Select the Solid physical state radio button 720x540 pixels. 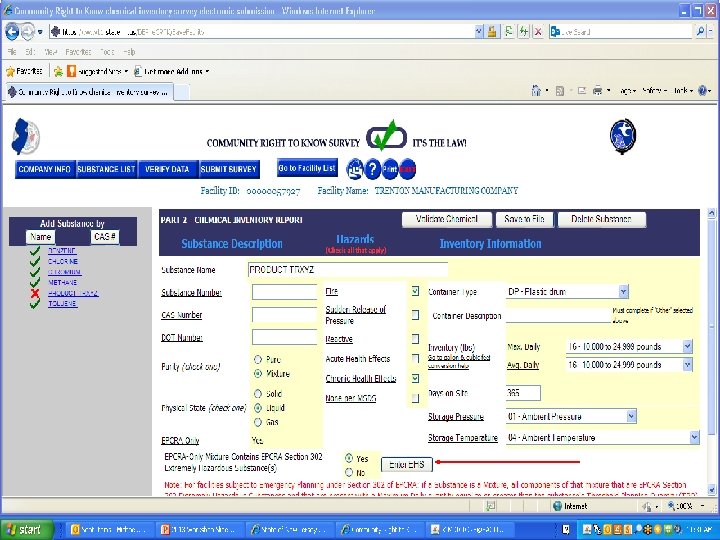(x=258, y=394)
